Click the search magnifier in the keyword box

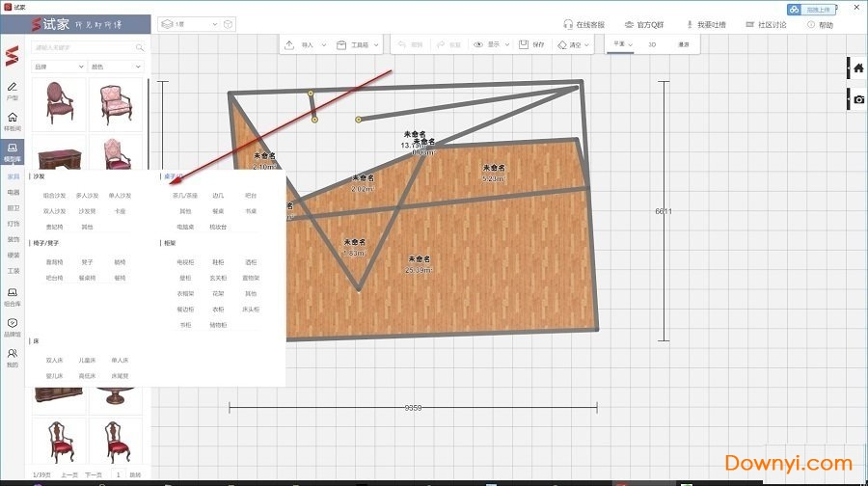coord(140,47)
